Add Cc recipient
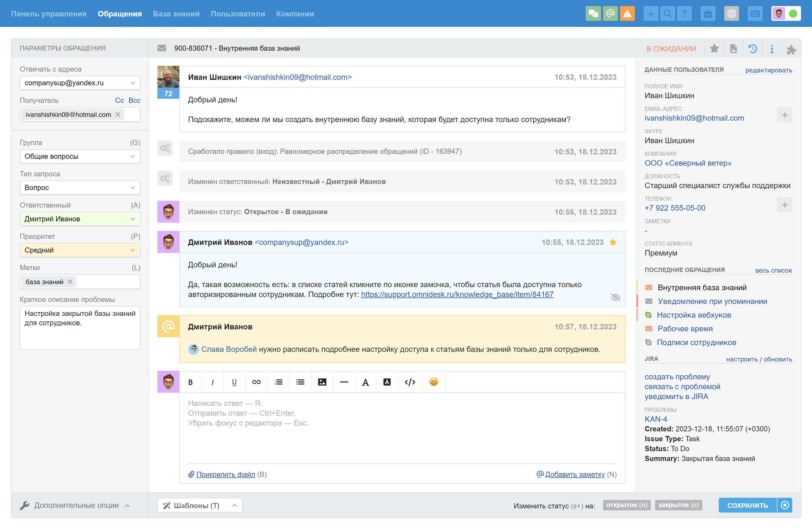This screenshot has width=812, height=529. pos(119,100)
